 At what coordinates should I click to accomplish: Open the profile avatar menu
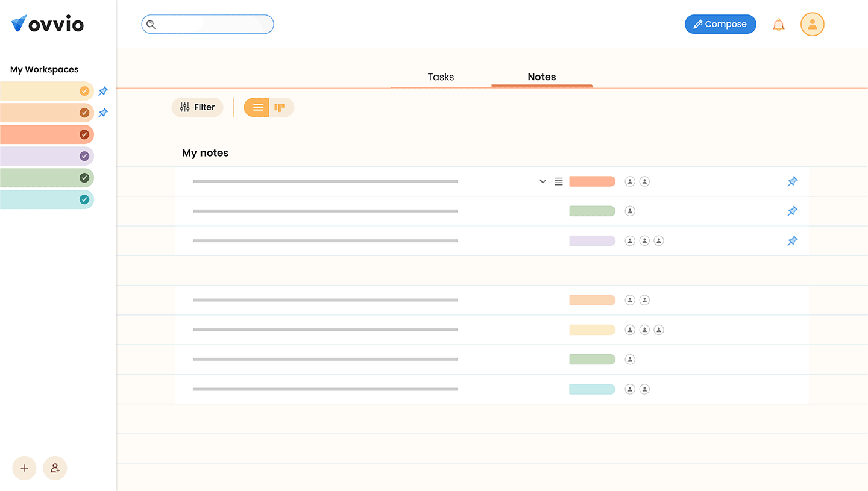[x=812, y=24]
